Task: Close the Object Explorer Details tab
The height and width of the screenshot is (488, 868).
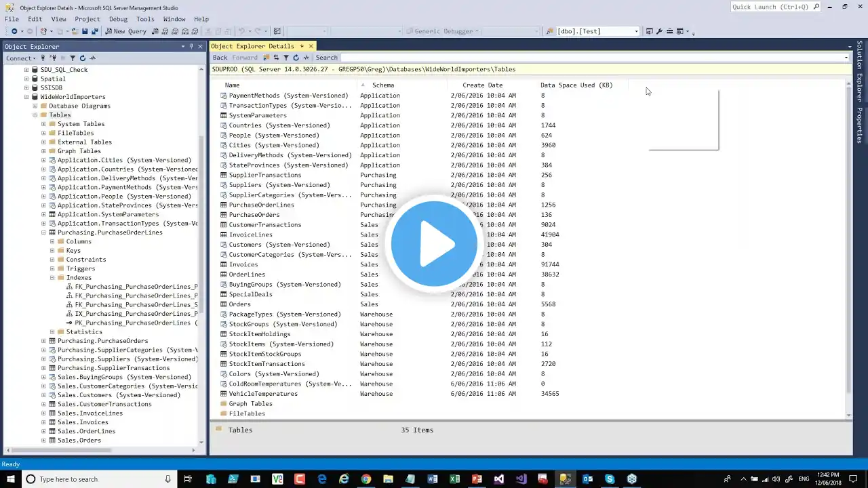Action: point(311,46)
